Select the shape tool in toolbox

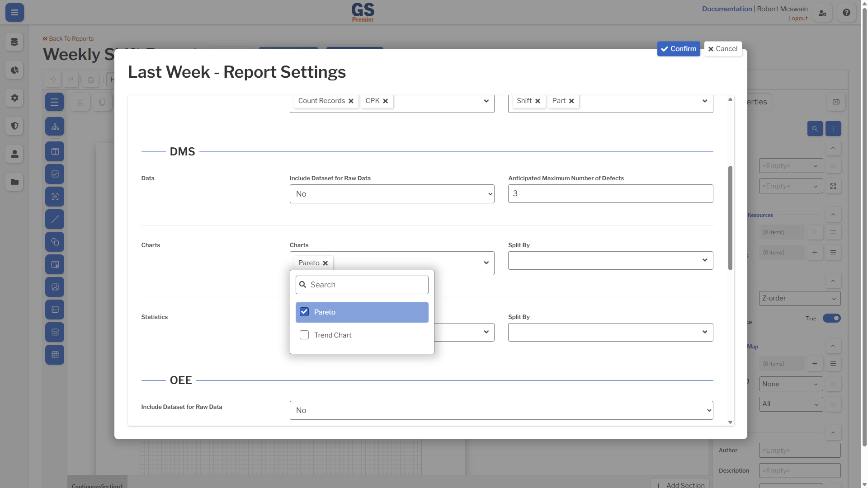coord(55,242)
